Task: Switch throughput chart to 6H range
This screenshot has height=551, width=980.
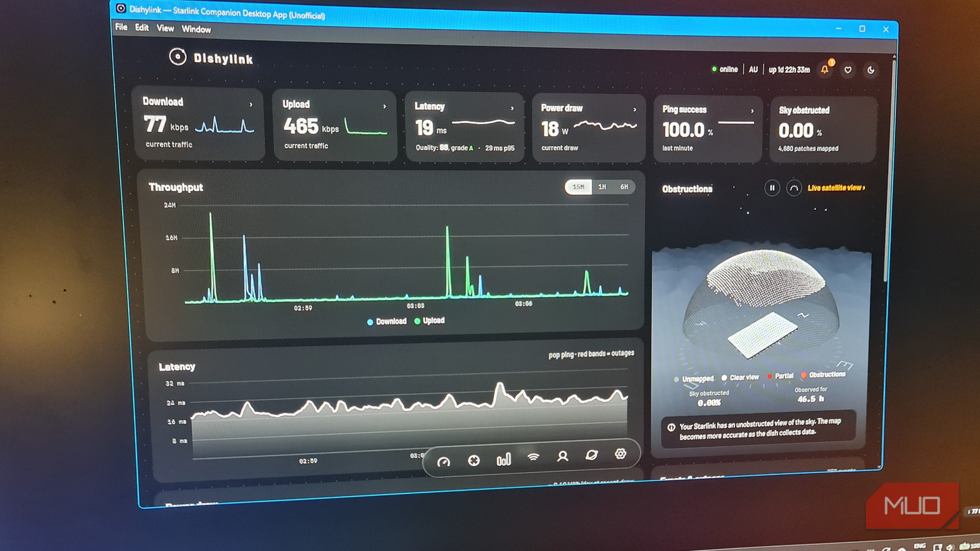Action: pyautogui.click(x=624, y=187)
